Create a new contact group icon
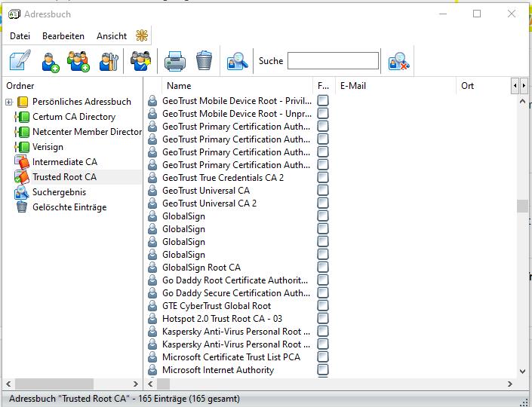Image resolution: width=532 pixels, height=407 pixels. point(78,61)
